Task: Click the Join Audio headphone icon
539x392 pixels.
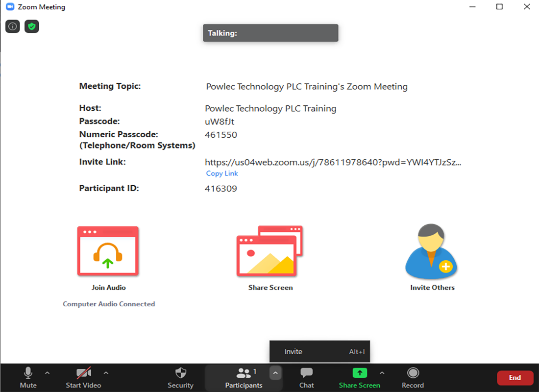Action: pos(108,251)
